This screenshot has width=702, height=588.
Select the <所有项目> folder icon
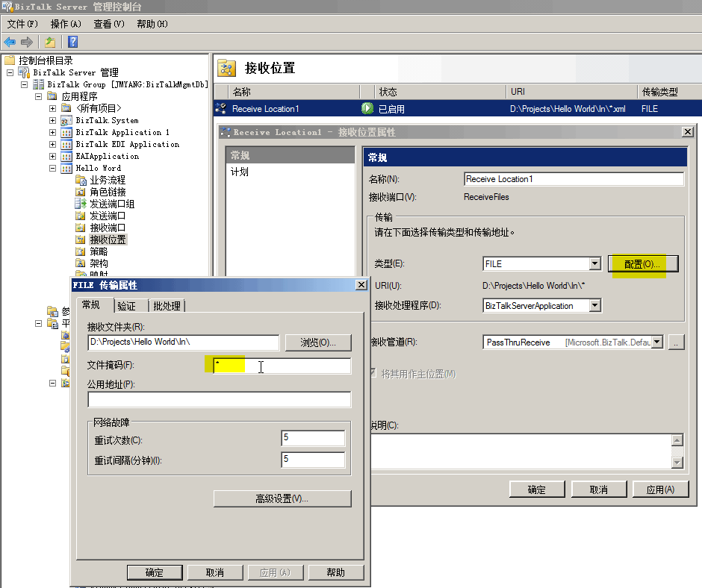[66, 108]
